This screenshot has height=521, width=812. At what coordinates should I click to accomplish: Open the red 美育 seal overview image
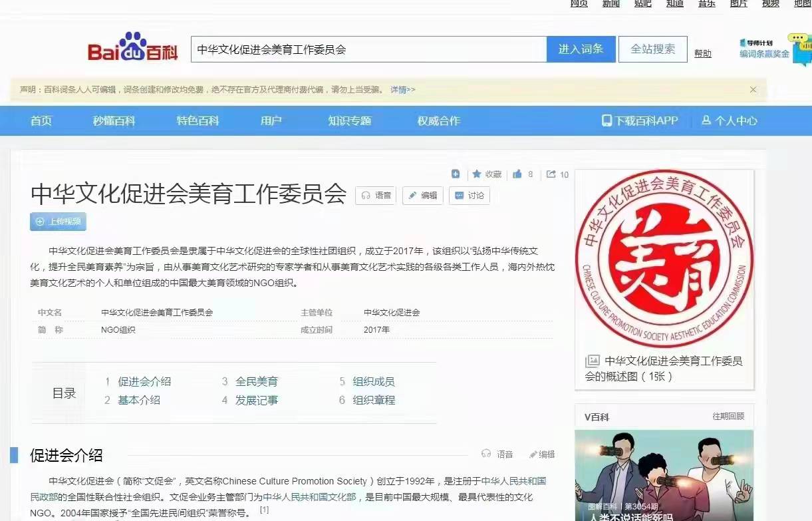pos(664,260)
